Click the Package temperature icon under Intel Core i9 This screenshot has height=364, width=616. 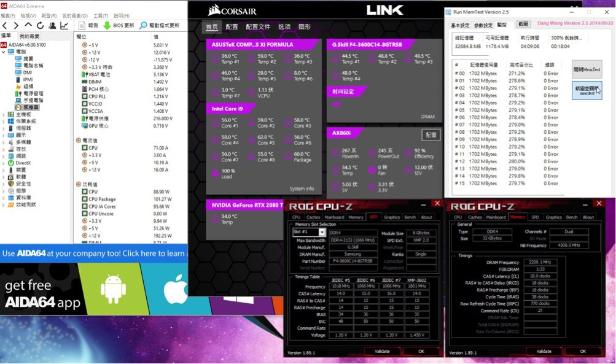(x=287, y=157)
